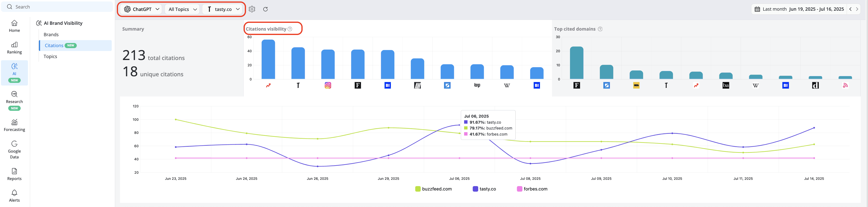Open the Brands page
Viewport: 868px width, 207px height.
[51, 34]
